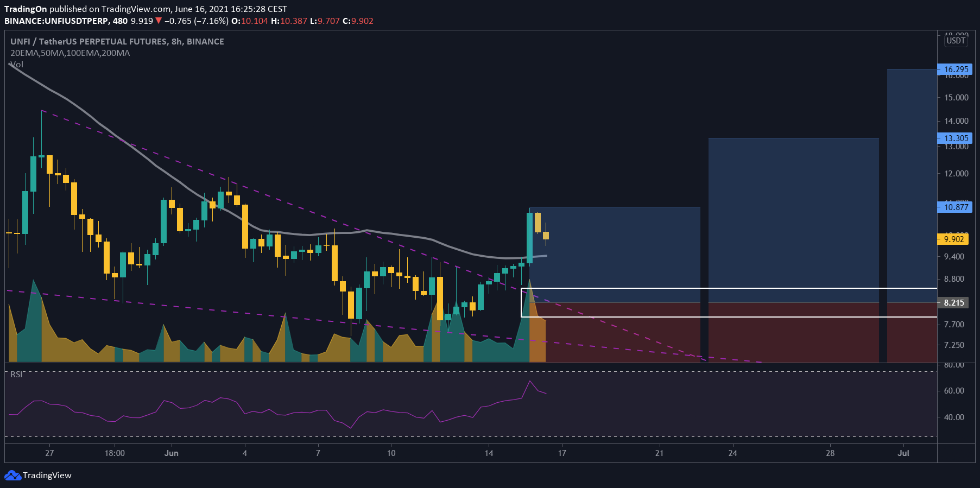Viewport: 980px width, 488px height.
Task: Click the Jul date label on time axis
Action: coord(903,453)
